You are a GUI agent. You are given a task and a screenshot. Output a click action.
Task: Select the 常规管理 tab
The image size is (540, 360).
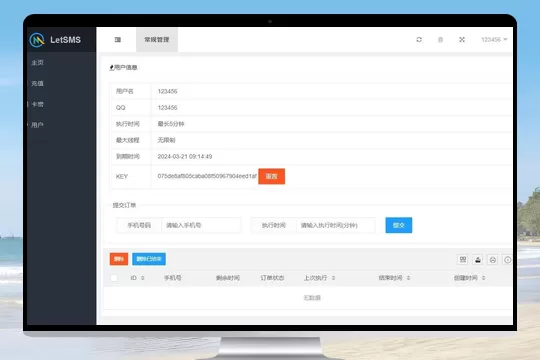click(157, 40)
